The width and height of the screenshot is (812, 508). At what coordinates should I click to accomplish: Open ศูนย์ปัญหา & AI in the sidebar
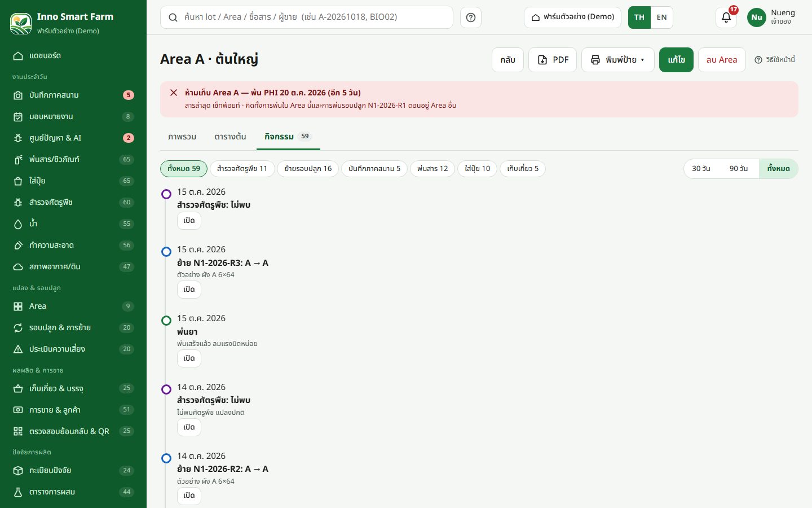click(x=73, y=138)
